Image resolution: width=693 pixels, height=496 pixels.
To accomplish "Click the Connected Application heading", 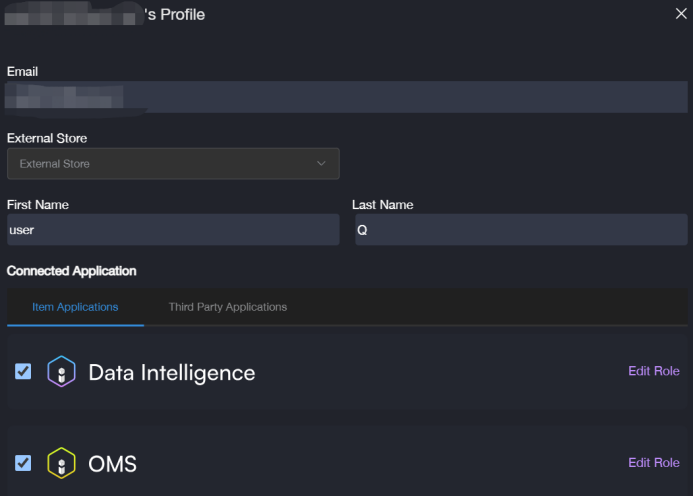I will click(x=72, y=271).
